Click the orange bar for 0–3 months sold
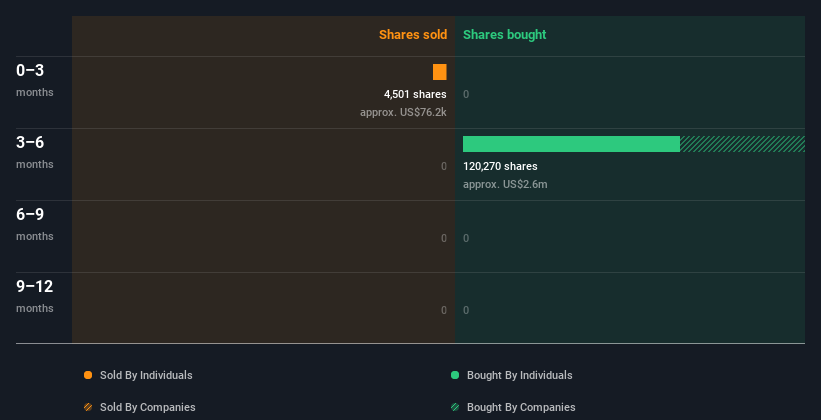Viewport: 821px width, 420px height. (x=440, y=72)
